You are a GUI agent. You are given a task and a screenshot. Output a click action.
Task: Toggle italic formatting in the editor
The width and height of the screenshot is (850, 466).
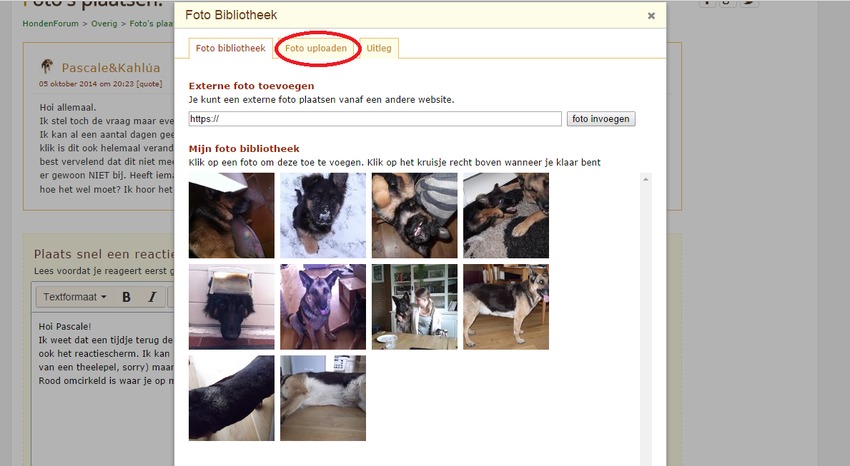tap(152, 297)
